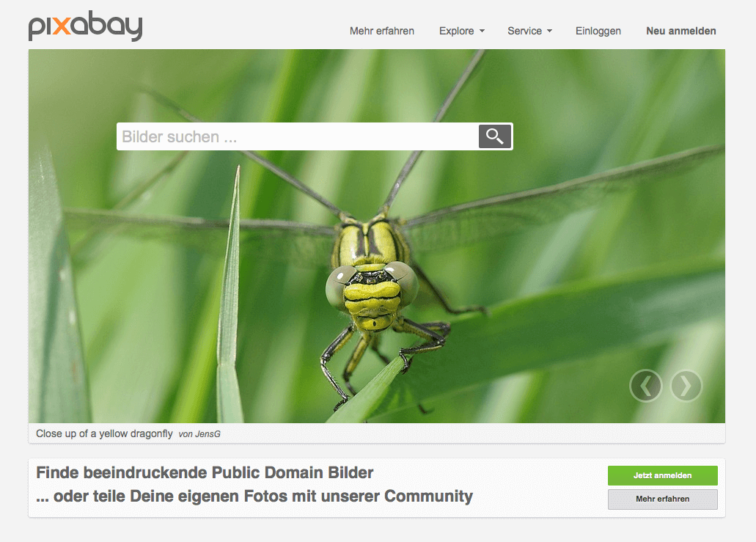Go to the previous slideshow photo

(645, 386)
